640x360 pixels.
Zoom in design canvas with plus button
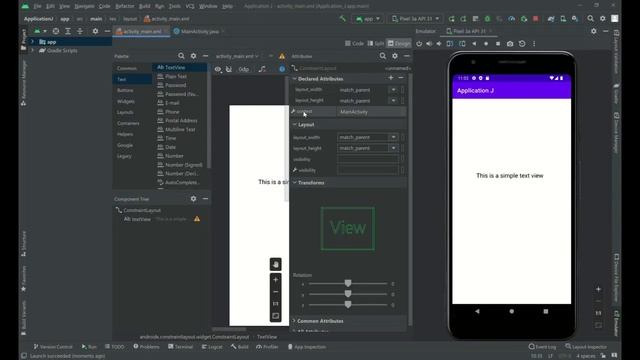click(x=276, y=280)
